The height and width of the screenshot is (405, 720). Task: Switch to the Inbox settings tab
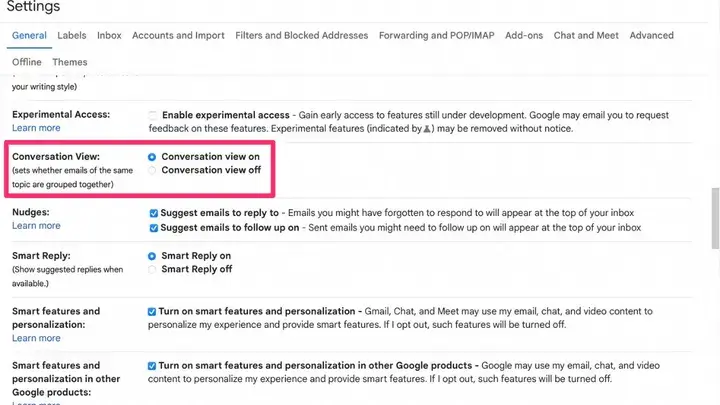point(109,35)
